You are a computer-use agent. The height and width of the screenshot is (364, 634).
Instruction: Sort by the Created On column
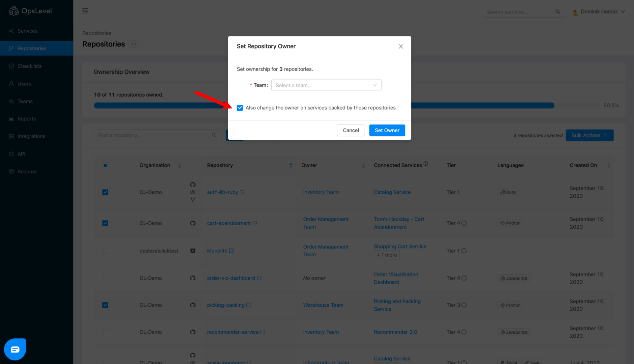pyautogui.click(x=609, y=165)
